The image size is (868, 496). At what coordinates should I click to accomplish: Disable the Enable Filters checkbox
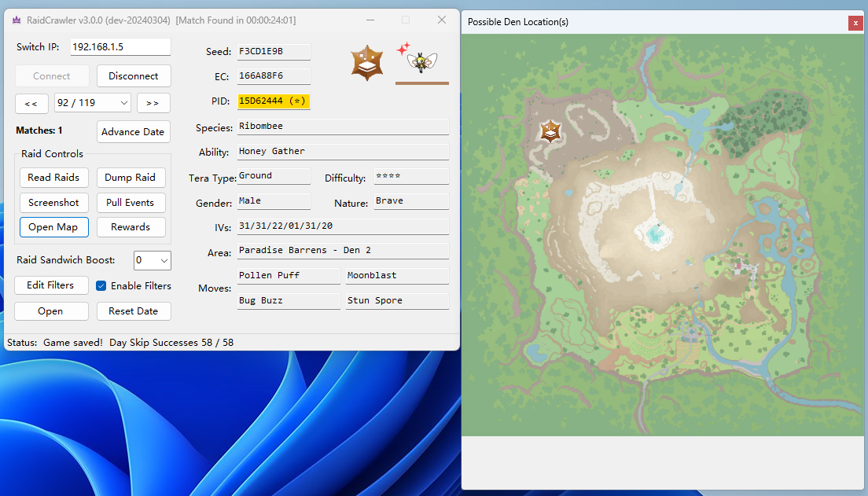point(101,286)
